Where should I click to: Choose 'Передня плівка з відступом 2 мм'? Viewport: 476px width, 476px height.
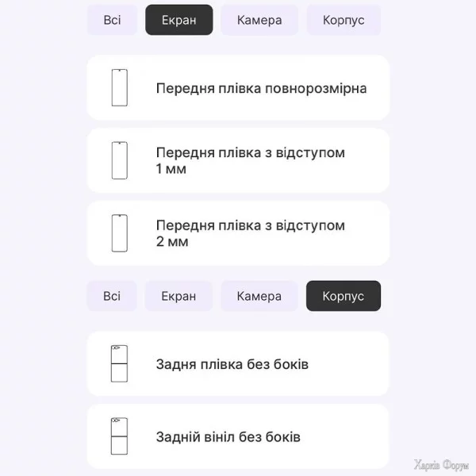click(251, 233)
